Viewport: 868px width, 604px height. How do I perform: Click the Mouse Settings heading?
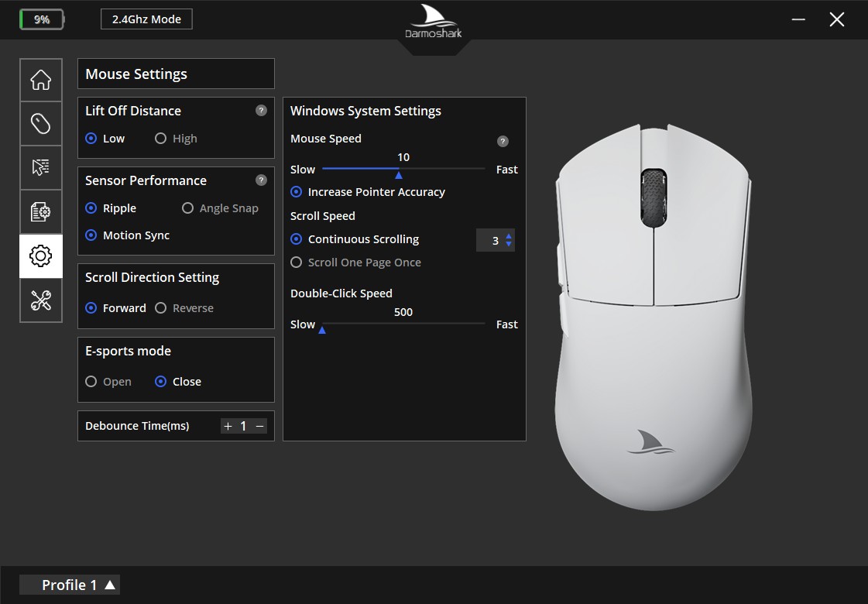point(136,74)
